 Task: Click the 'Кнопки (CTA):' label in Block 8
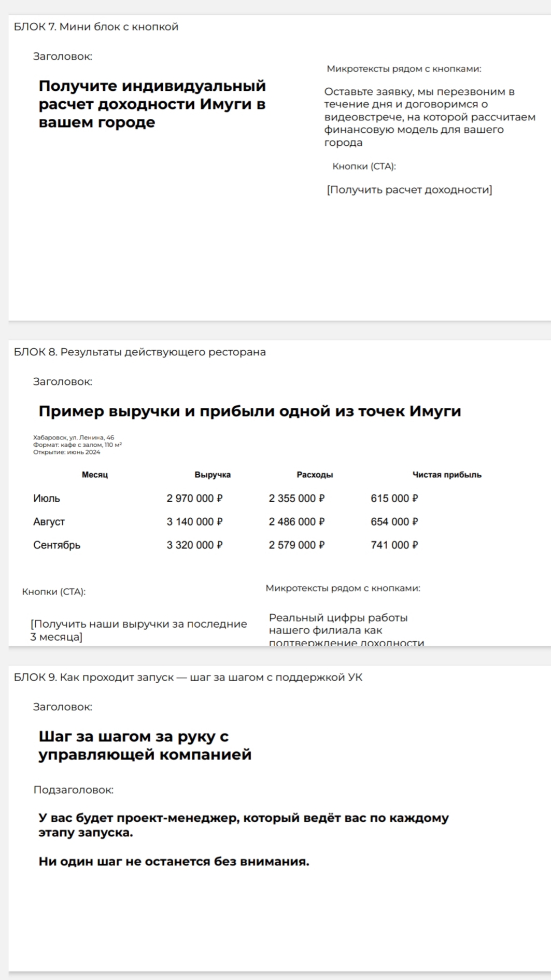click(x=54, y=592)
